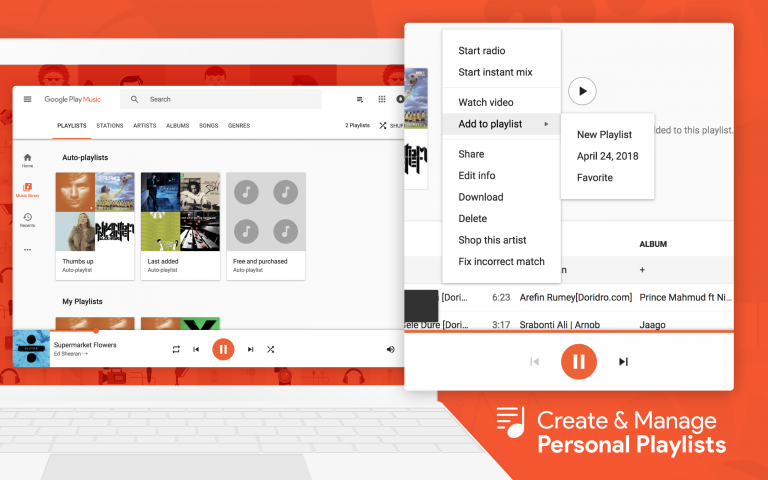The height and width of the screenshot is (480, 768).
Task: Select Start radio from context menu
Action: (x=481, y=51)
